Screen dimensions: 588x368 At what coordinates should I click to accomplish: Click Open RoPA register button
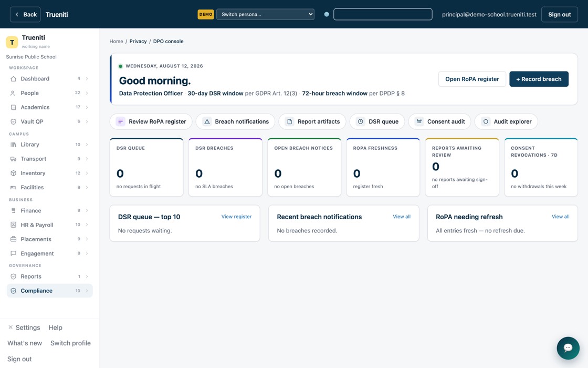point(472,79)
